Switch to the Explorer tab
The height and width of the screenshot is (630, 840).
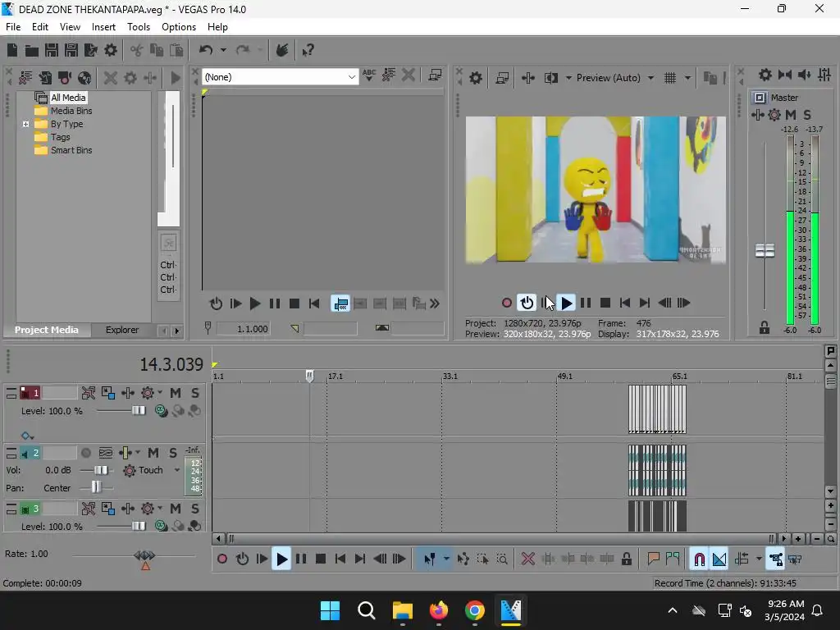pyautogui.click(x=122, y=330)
